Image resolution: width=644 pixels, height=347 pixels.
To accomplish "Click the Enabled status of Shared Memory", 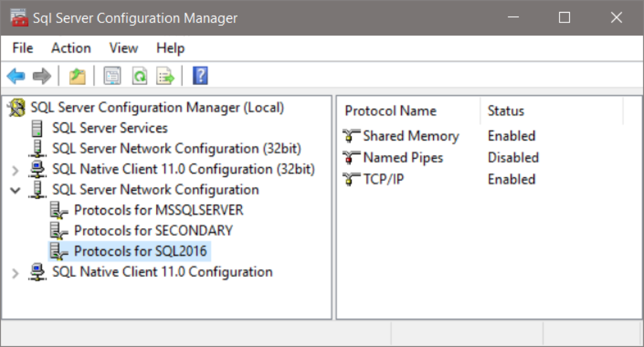I will [x=512, y=136].
